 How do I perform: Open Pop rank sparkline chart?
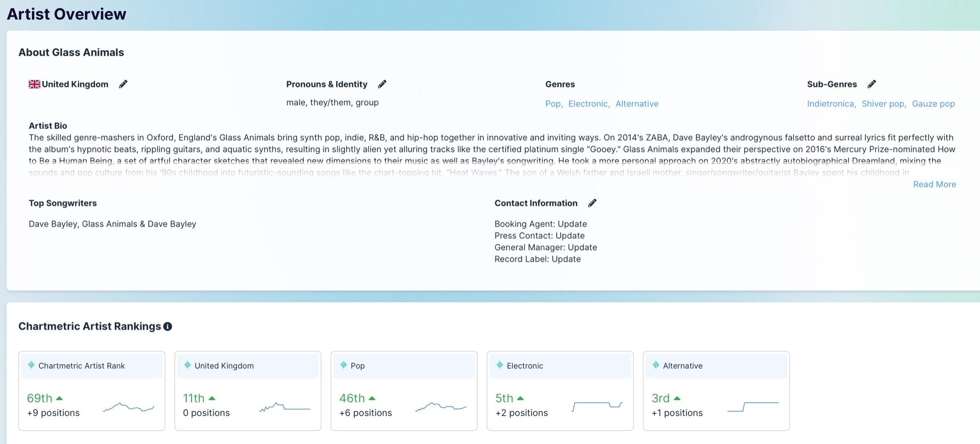tap(441, 407)
